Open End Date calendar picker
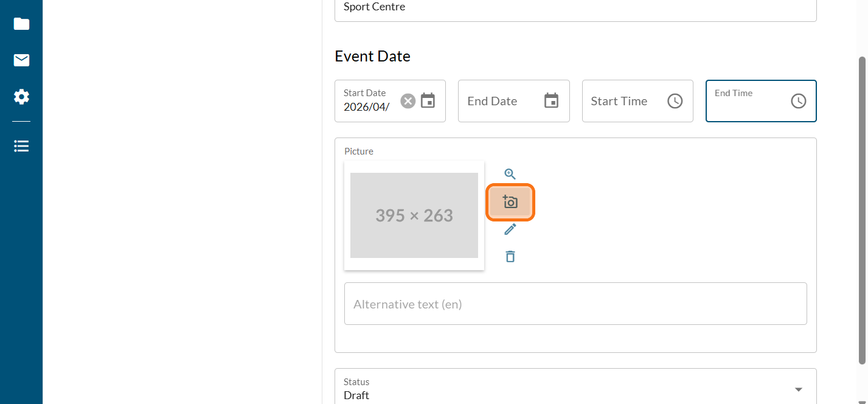Screen dimensions: 868x404 551,101
